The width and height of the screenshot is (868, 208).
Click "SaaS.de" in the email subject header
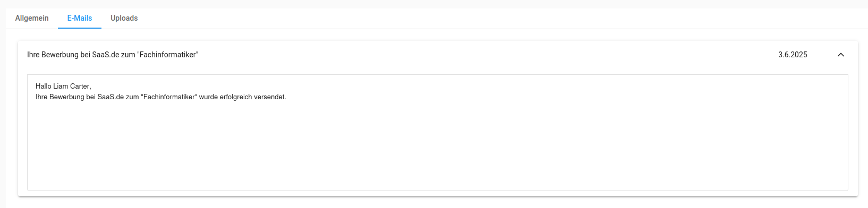[x=105, y=55]
